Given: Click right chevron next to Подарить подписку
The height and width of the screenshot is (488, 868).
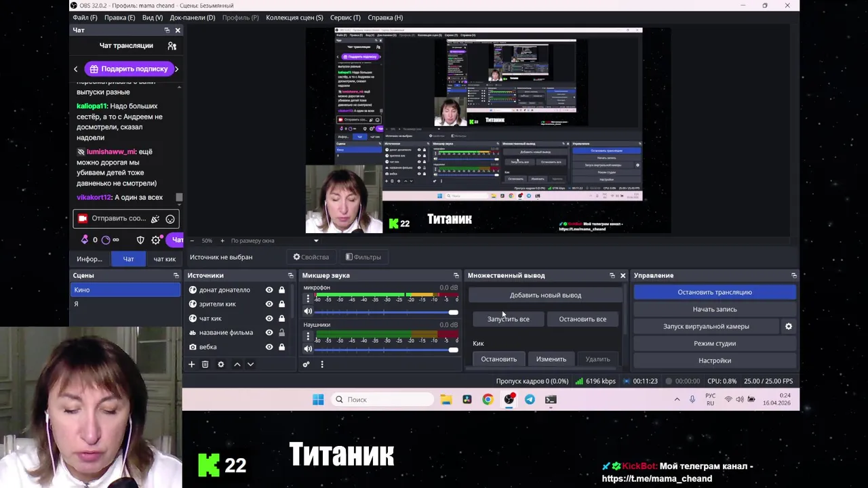Looking at the screenshot, I should click(176, 69).
